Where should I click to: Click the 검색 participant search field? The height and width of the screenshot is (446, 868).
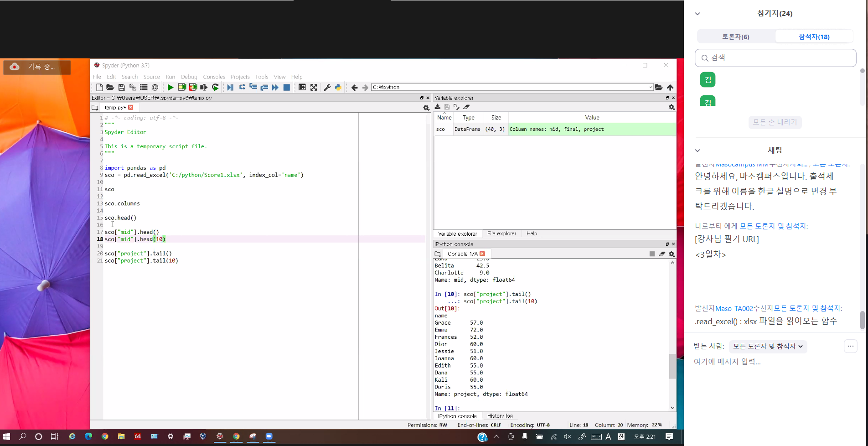click(x=775, y=58)
